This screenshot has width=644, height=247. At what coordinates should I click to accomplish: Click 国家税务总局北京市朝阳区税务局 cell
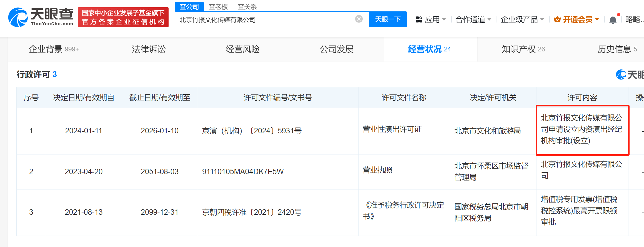tap(491, 212)
